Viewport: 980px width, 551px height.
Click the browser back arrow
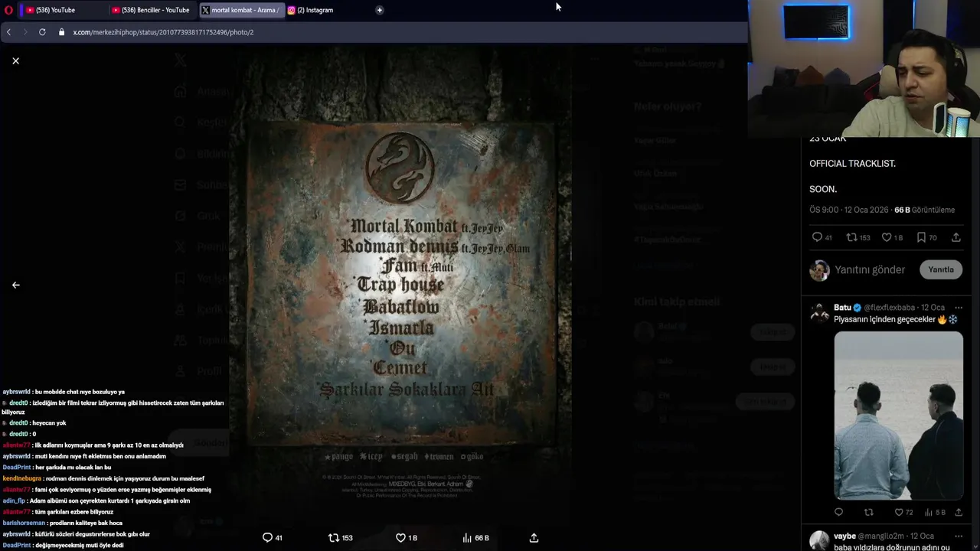tap(8, 32)
